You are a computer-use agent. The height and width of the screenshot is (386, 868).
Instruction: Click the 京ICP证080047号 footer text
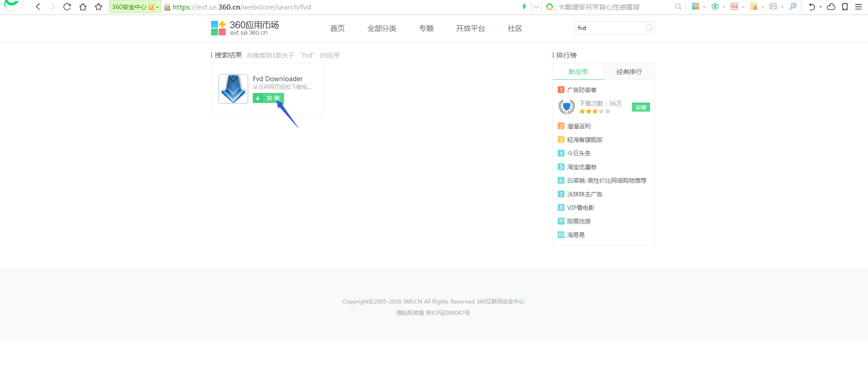tap(448, 313)
